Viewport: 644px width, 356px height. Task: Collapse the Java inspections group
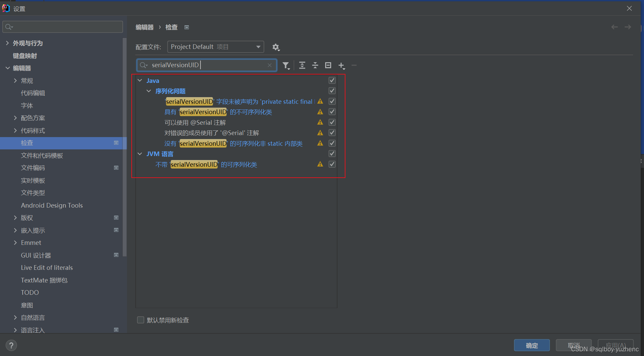click(x=140, y=81)
